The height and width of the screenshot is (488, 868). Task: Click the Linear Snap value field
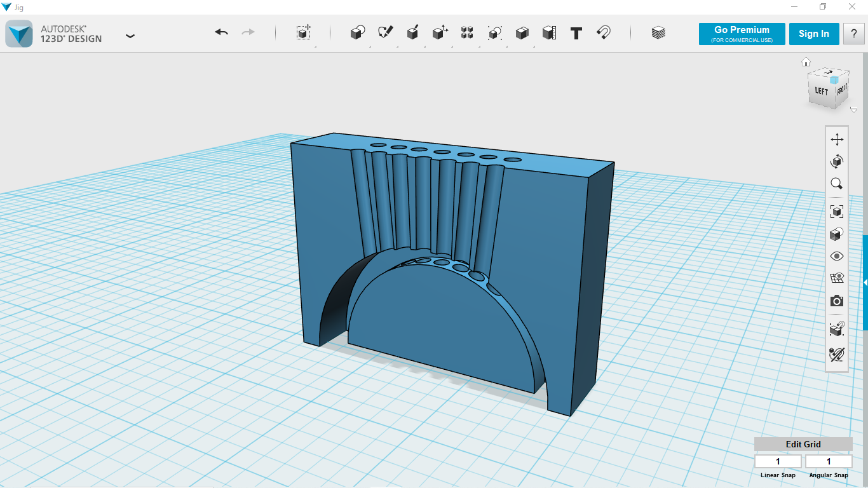778,461
